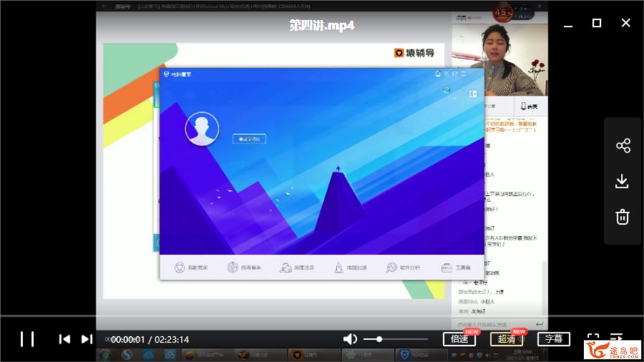
Task: Click the 00:00:01 / 02:23:14 time display
Action: 149,340
